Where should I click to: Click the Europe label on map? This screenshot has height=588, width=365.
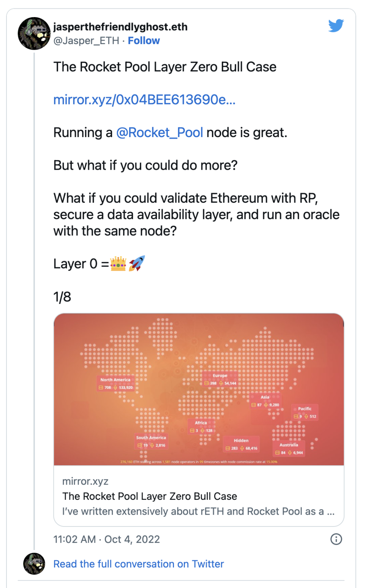click(x=220, y=376)
